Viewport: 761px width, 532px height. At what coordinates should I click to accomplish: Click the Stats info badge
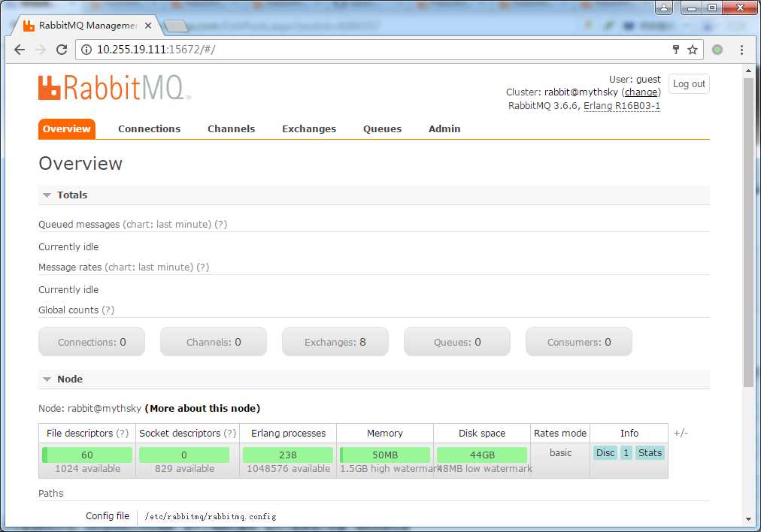point(650,453)
